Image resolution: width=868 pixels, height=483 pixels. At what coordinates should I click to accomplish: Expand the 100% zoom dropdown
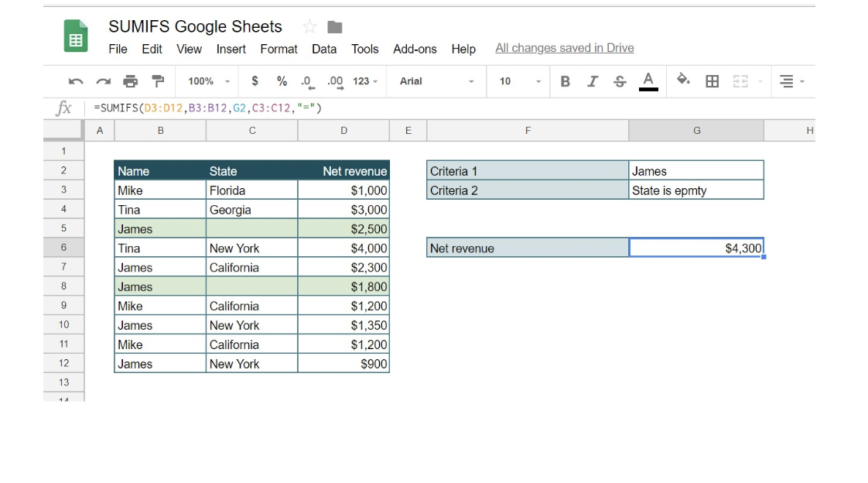(x=209, y=81)
